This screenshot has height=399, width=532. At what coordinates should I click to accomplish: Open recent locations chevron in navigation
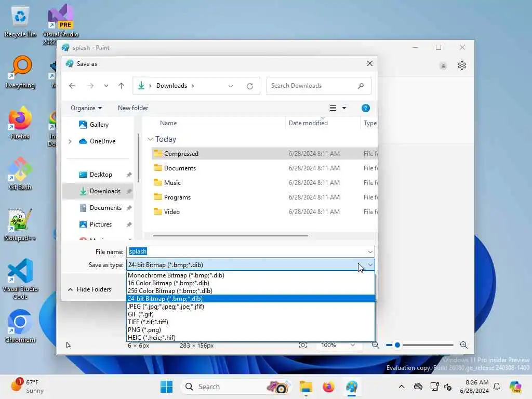tap(106, 86)
